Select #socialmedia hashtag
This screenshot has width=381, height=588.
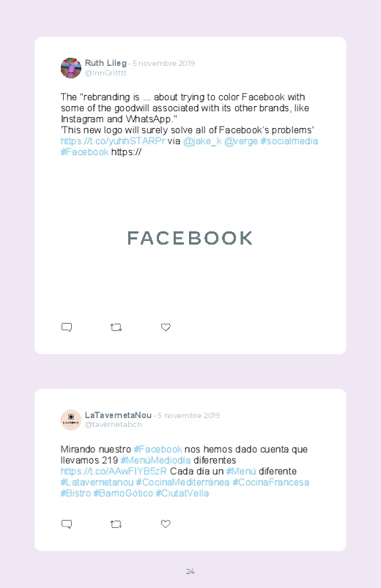(x=289, y=141)
